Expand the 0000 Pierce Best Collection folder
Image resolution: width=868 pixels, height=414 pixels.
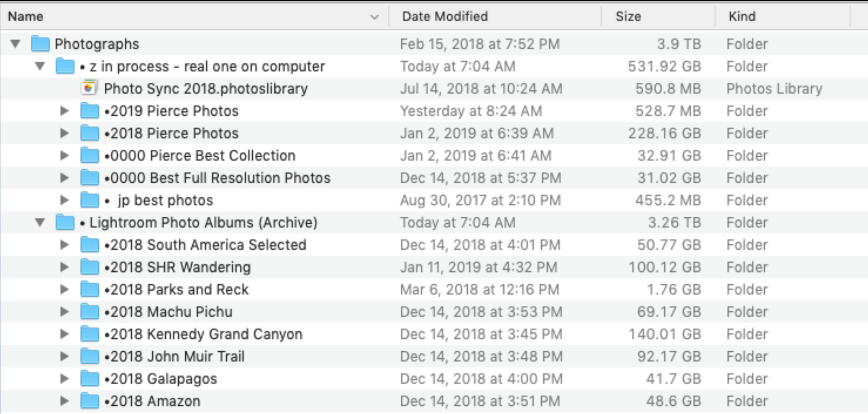pos(64,155)
